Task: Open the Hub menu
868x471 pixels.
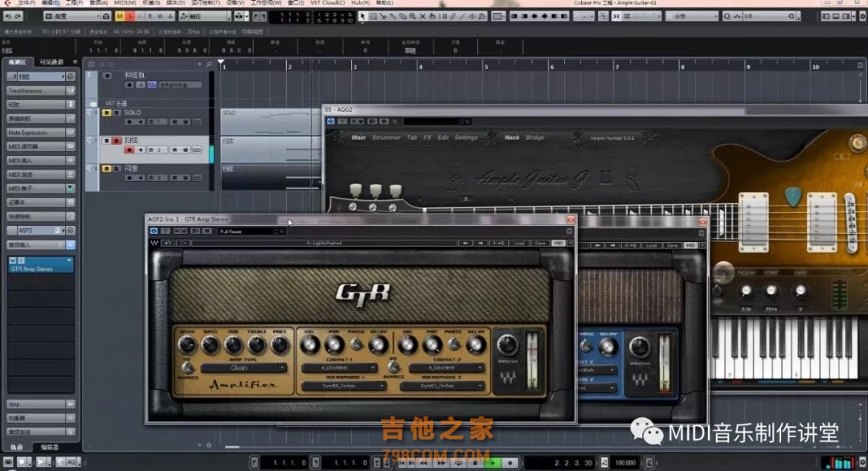Action: tap(360, 2)
